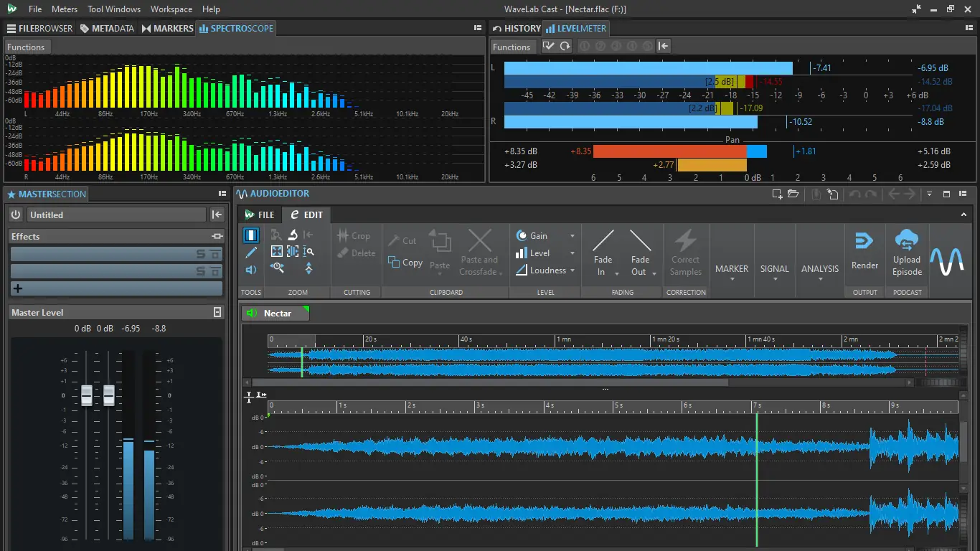This screenshot has height=551, width=980.
Task: Toggle solo on the first effect slot
Action: click(x=202, y=254)
